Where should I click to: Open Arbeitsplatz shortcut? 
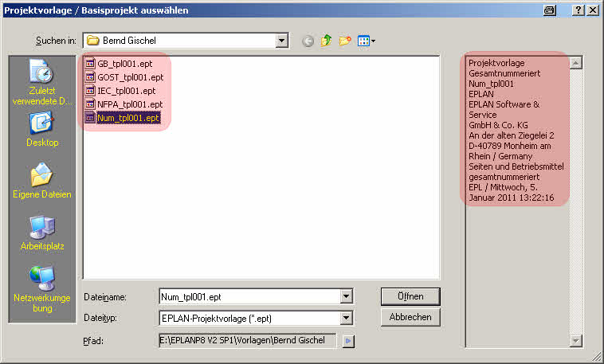click(x=42, y=233)
